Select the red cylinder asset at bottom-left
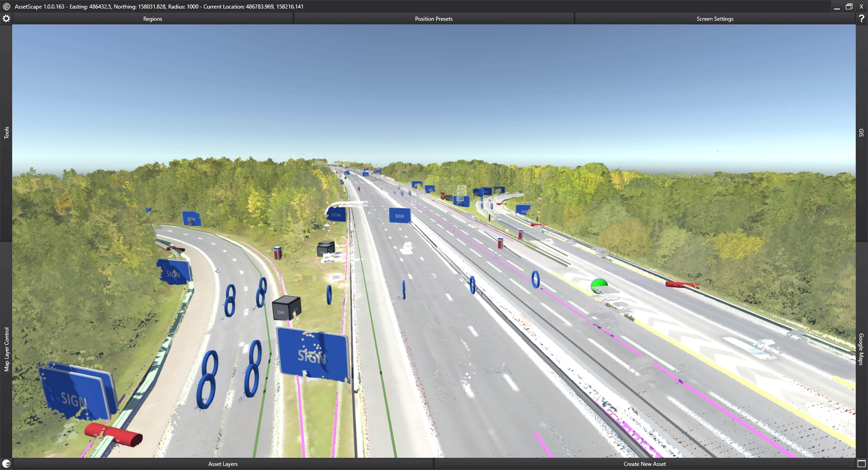 pos(113,435)
